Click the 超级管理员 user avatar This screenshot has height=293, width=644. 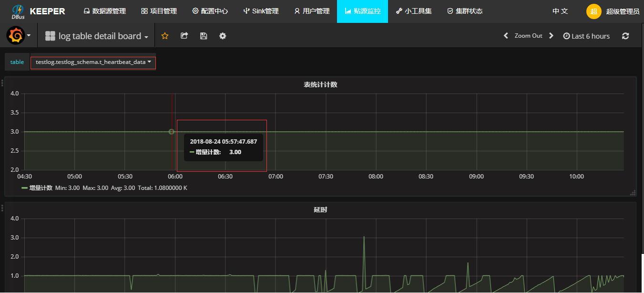click(593, 11)
